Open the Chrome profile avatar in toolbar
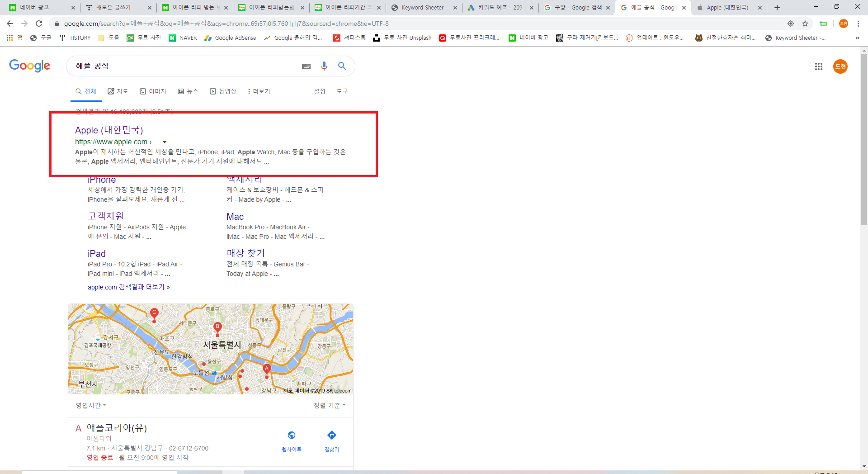 (x=844, y=24)
